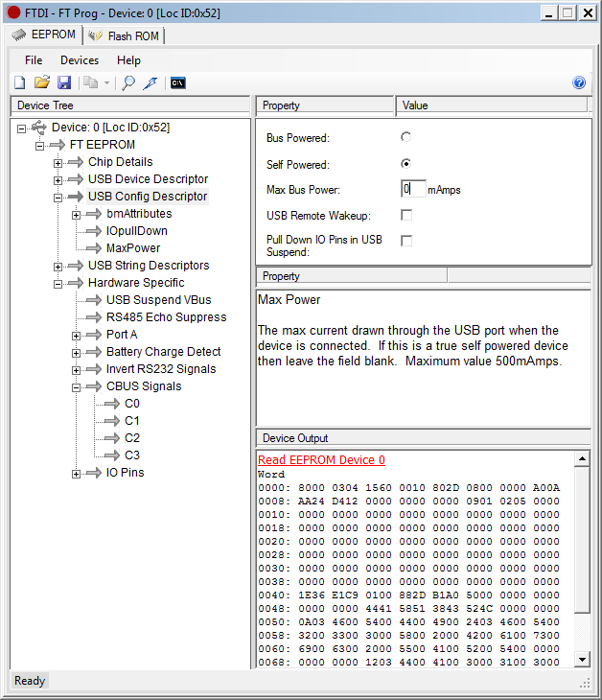This screenshot has width=602, height=700.
Task: Expand the bmAttributes node
Action: point(77,215)
